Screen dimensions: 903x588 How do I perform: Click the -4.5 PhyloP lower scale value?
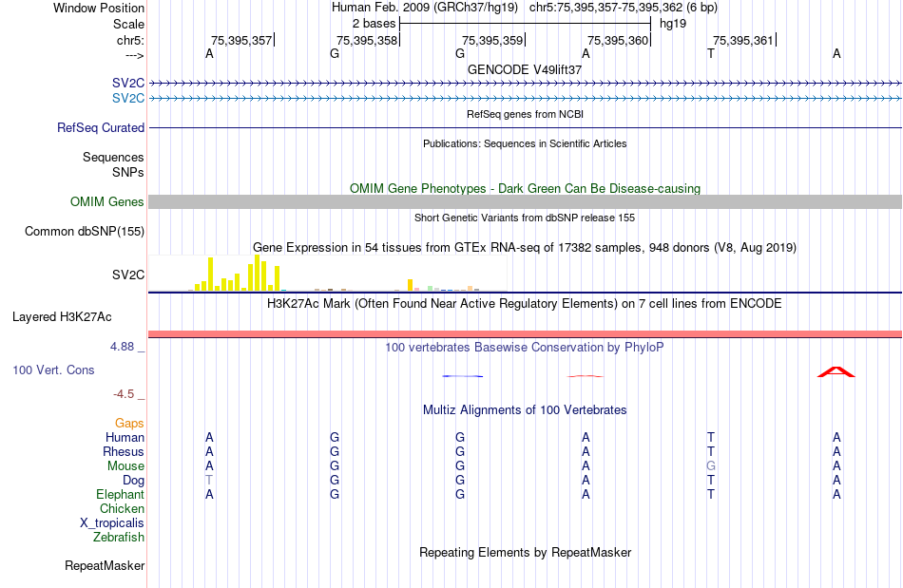click(x=124, y=394)
